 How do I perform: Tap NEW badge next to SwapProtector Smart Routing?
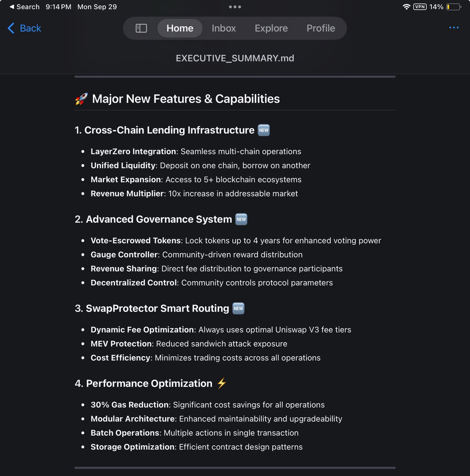[x=238, y=309]
